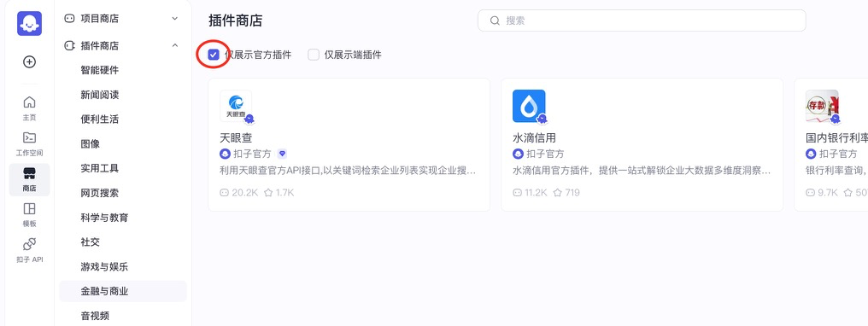This screenshot has width=868, height=326.
Task: Click the bot usage icon beside 20.2K
Action: click(x=225, y=193)
